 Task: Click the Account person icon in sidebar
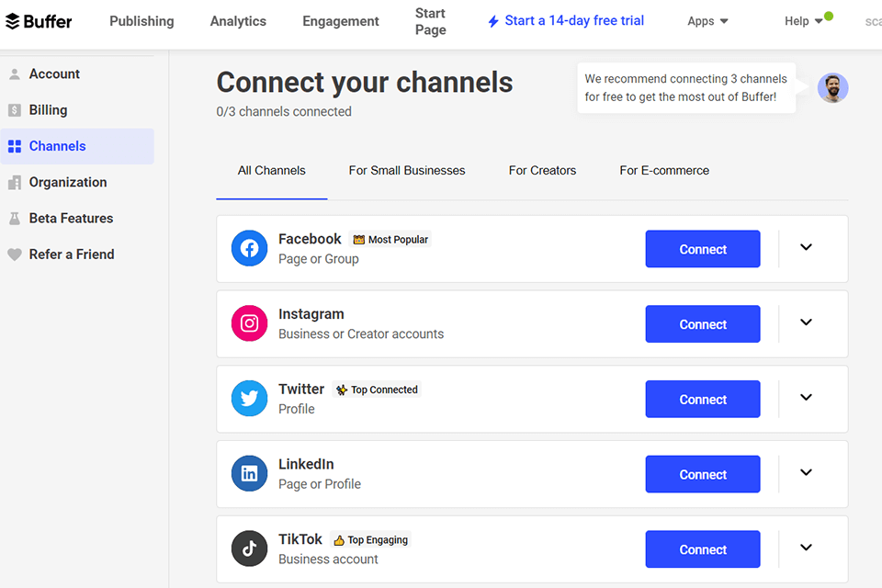pos(15,74)
